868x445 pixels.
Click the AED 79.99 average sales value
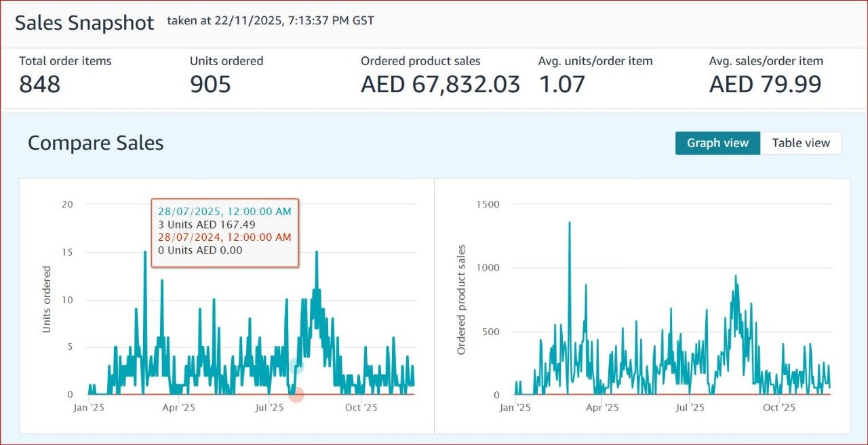pyautogui.click(x=765, y=85)
